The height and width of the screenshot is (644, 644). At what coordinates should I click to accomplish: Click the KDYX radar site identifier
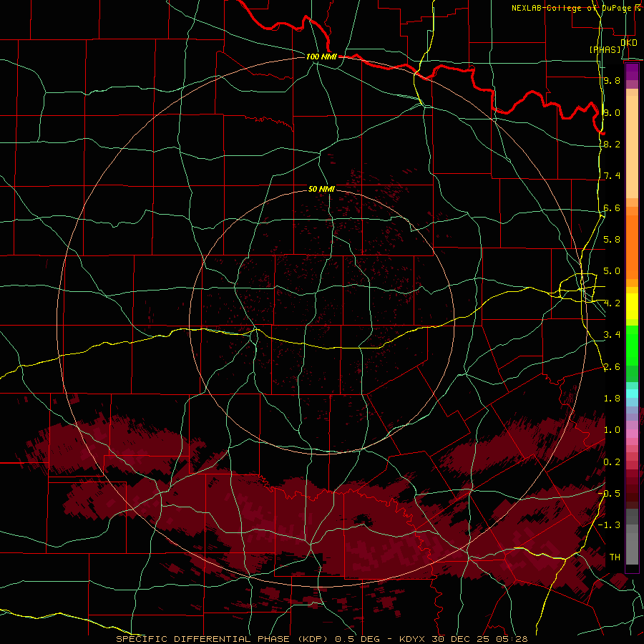[x=413, y=639]
